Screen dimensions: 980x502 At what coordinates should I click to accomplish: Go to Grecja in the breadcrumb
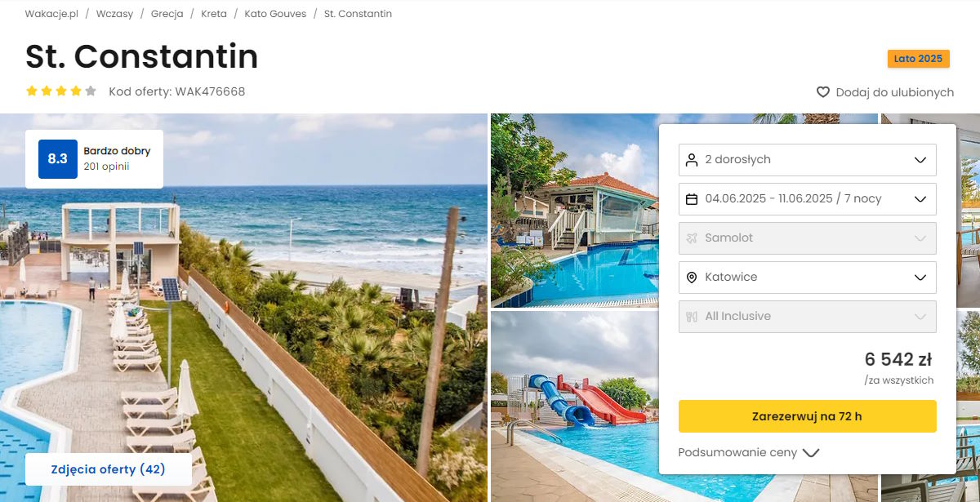coord(167,14)
